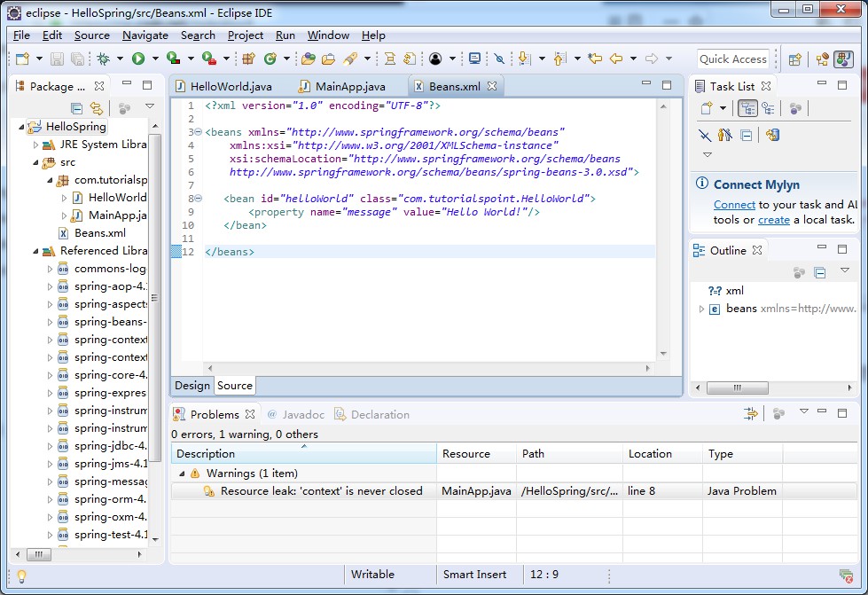Collapse the Warnings (1 item) group
868x595 pixels.
point(182,474)
